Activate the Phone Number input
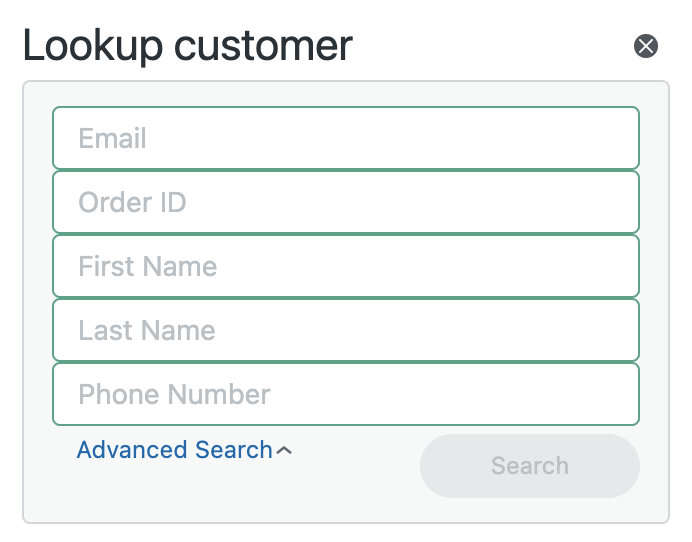Image resolution: width=692 pixels, height=542 pixels. tap(346, 394)
